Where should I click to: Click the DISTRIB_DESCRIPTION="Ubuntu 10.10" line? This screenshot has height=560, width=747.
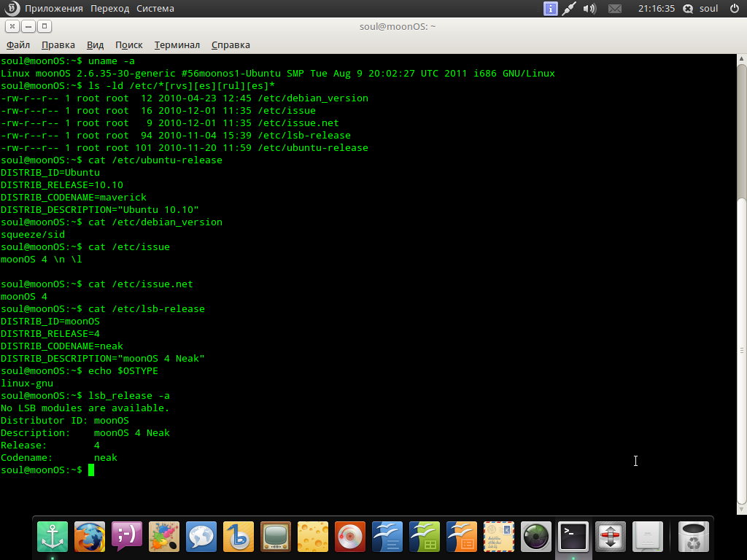(99, 209)
